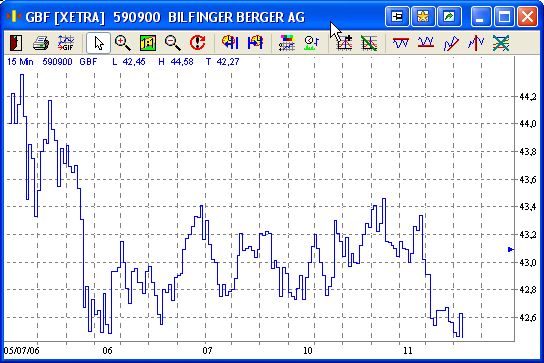Click the exit door icon in the toolbar
Image resolution: width=544 pixels, height=363 pixels.
pyautogui.click(x=16, y=43)
